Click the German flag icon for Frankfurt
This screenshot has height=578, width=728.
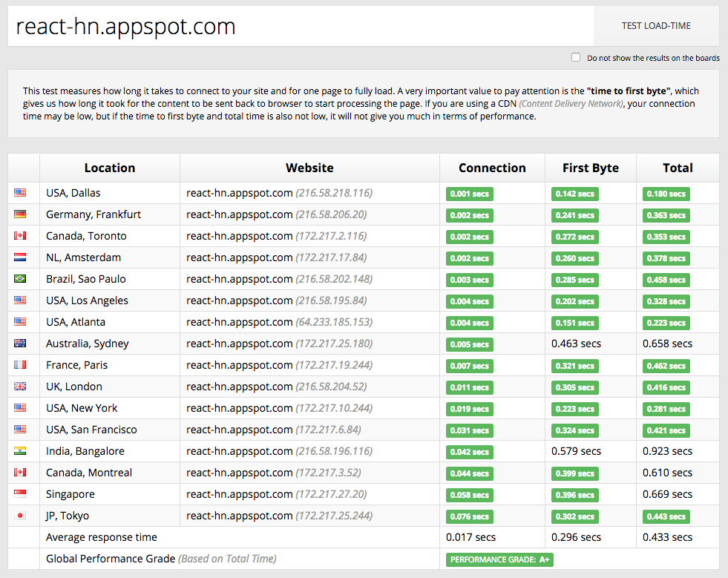pos(20,214)
